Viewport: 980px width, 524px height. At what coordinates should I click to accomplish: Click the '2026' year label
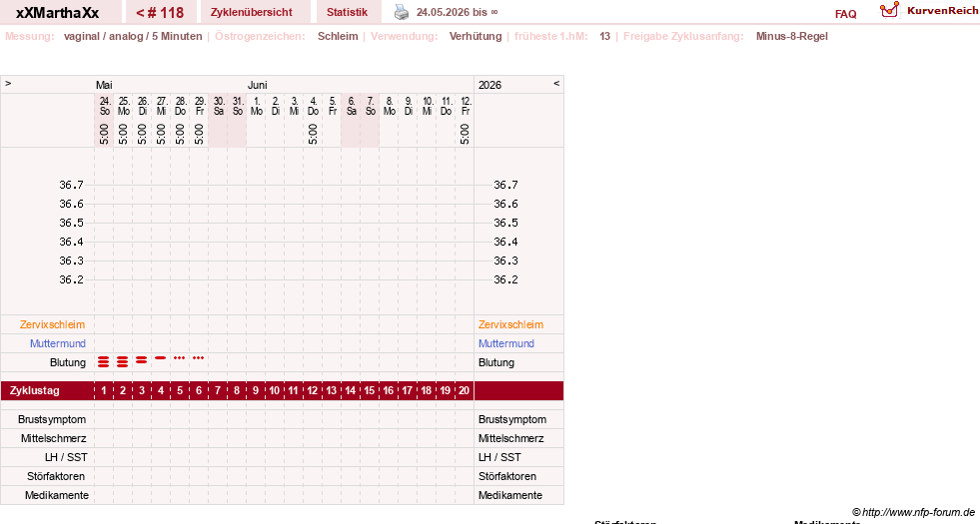pyautogui.click(x=490, y=85)
